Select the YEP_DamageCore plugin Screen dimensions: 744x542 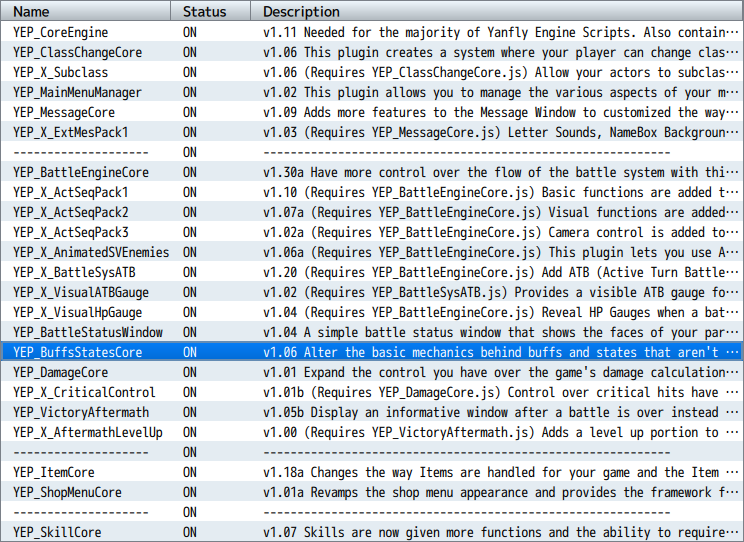(372, 372)
